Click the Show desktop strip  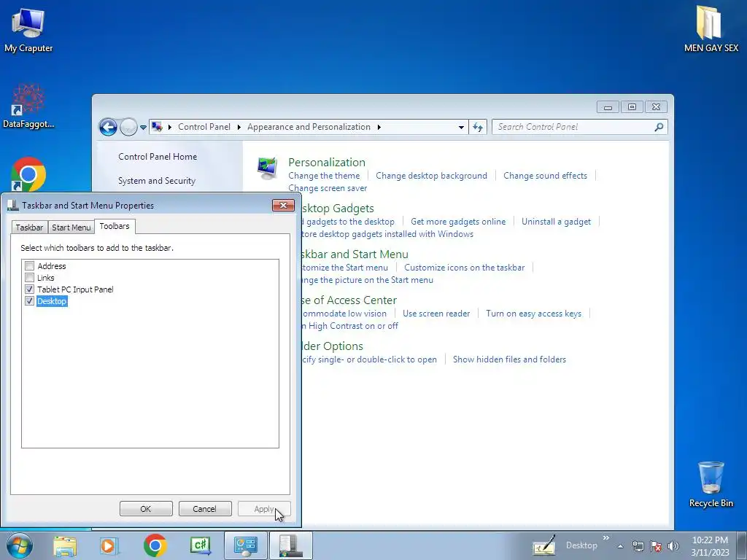(741, 545)
